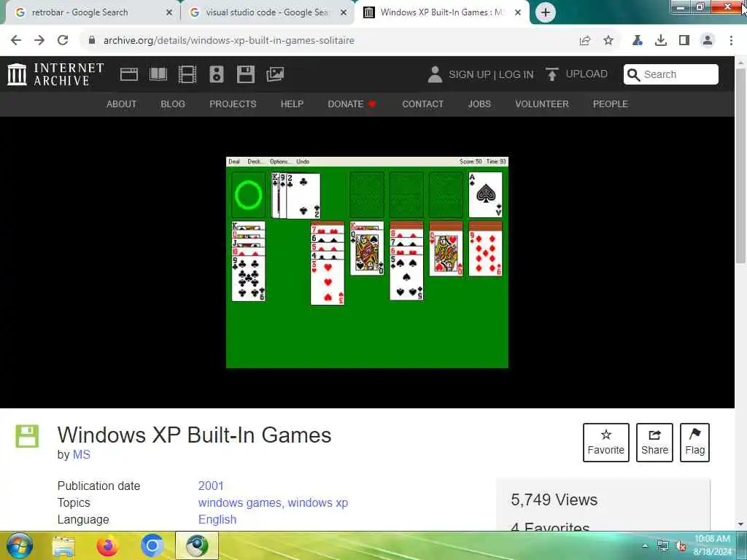The height and width of the screenshot is (560, 747).
Task: Open File Explorer from the taskbar
Action: (x=63, y=546)
